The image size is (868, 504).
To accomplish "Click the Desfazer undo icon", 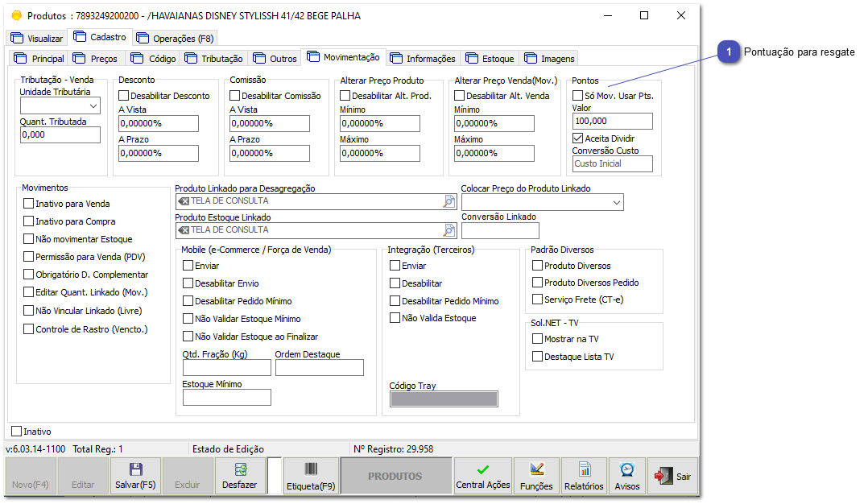I will point(239,469).
